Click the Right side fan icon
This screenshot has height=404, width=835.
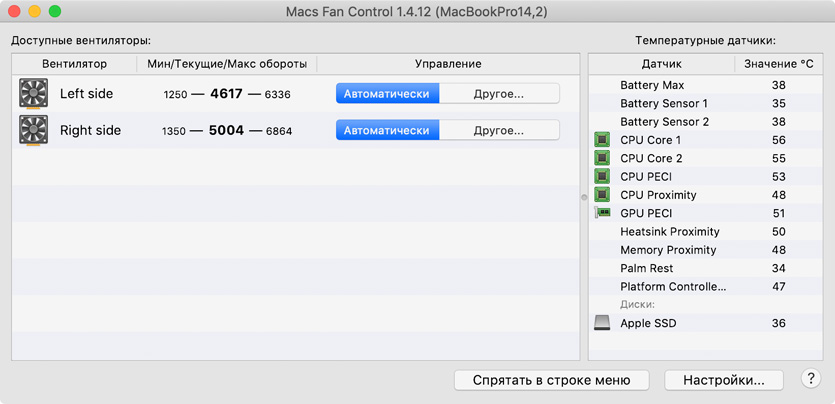coord(34,131)
